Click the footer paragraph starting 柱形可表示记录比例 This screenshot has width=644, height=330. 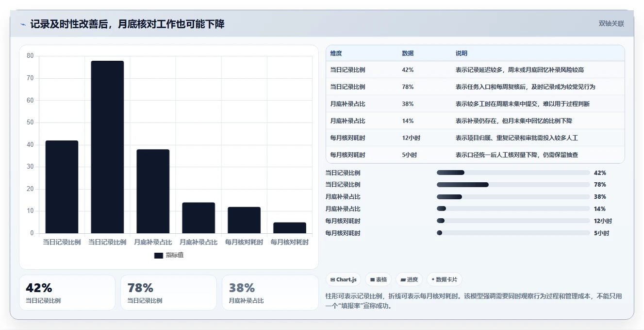click(474, 301)
